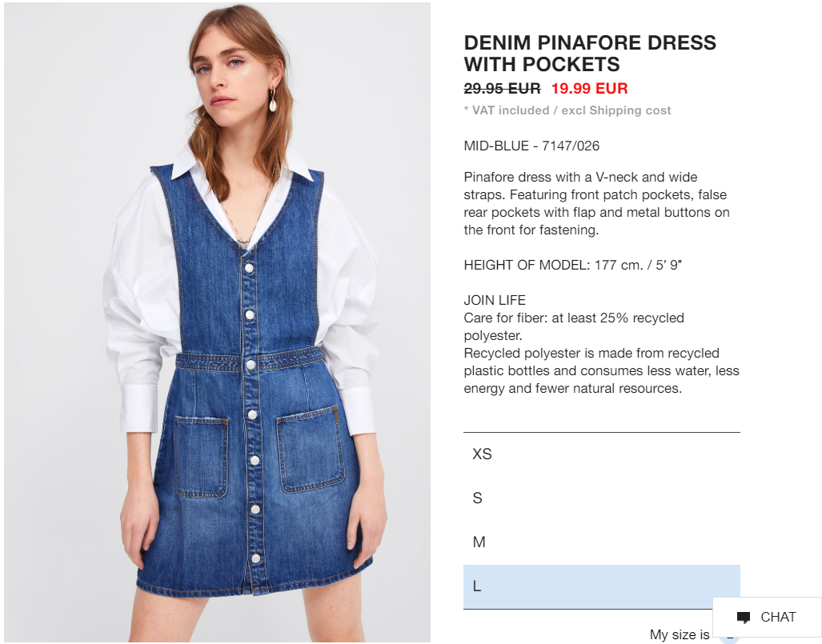Click the chat speech bubble icon
Viewport: 822px width, 644px height.
(744, 618)
